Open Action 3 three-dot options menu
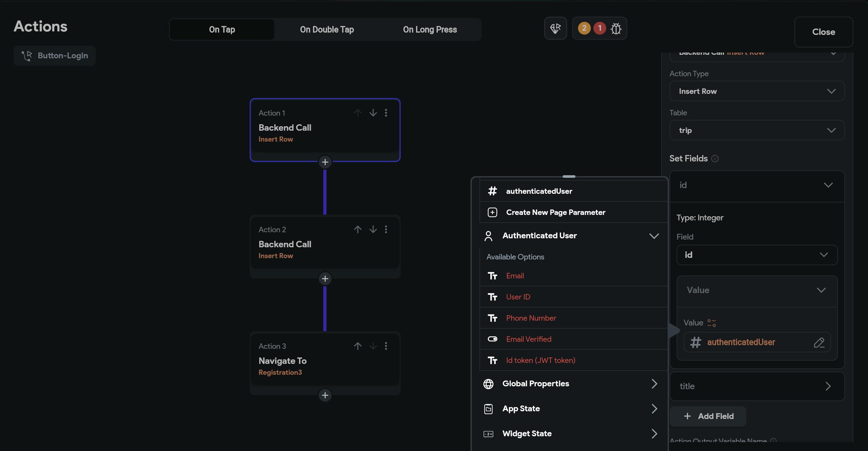868x451 pixels. pos(386,346)
